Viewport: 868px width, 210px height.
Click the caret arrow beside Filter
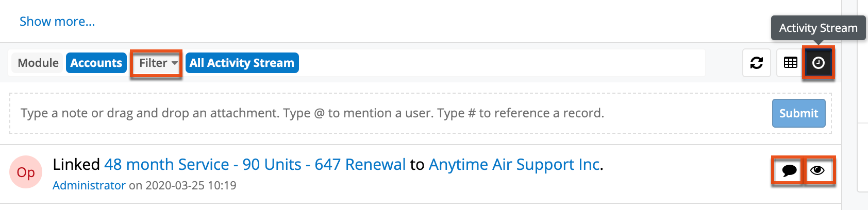(x=175, y=63)
